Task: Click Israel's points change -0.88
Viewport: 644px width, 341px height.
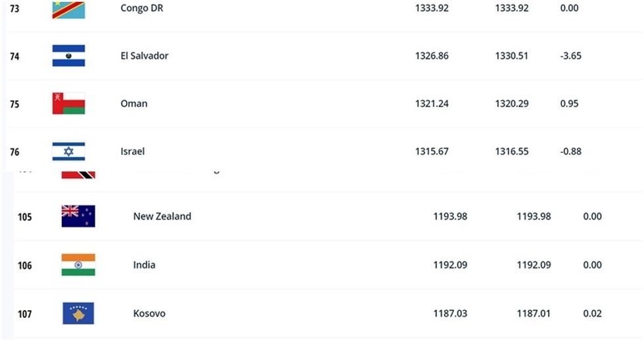Action: pyautogui.click(x=571, y=151)
